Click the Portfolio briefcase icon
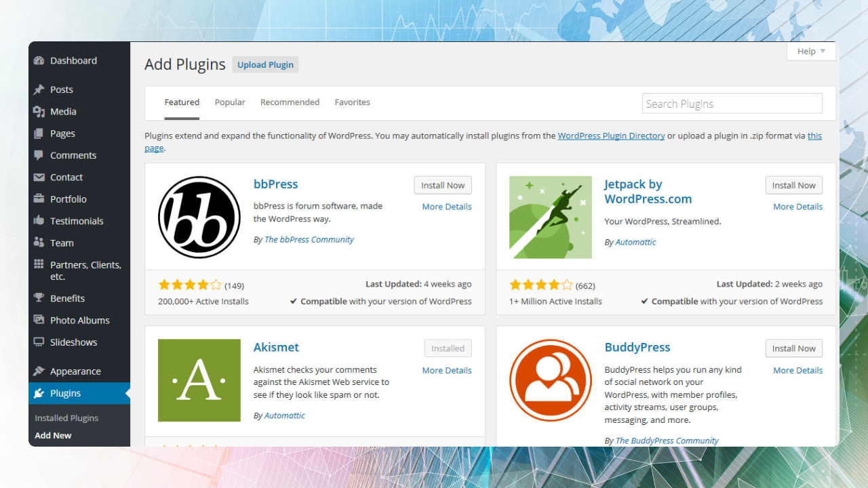The height and width of the screenshot is (488, 868). point(39,199)
